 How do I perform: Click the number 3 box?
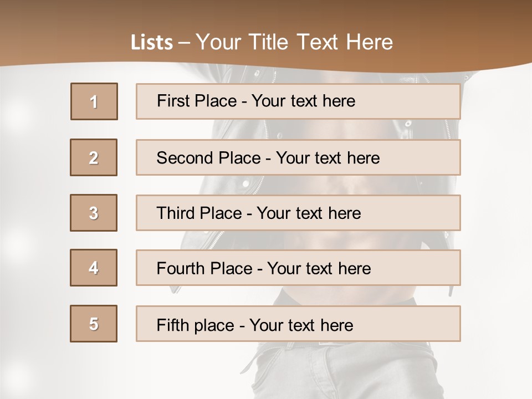coord(94,213)
